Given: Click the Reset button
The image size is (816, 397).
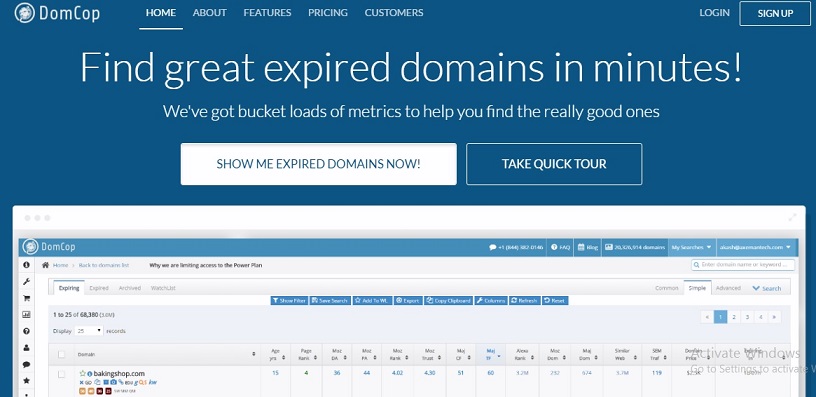Looking at the screenshot, I should coord(555,301).
